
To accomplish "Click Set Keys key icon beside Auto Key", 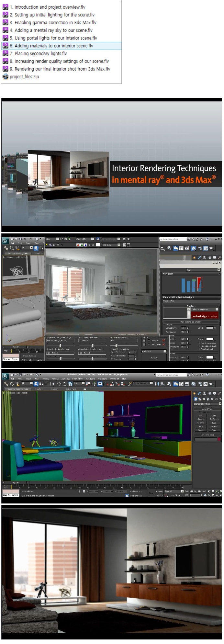I will point(151,493).
